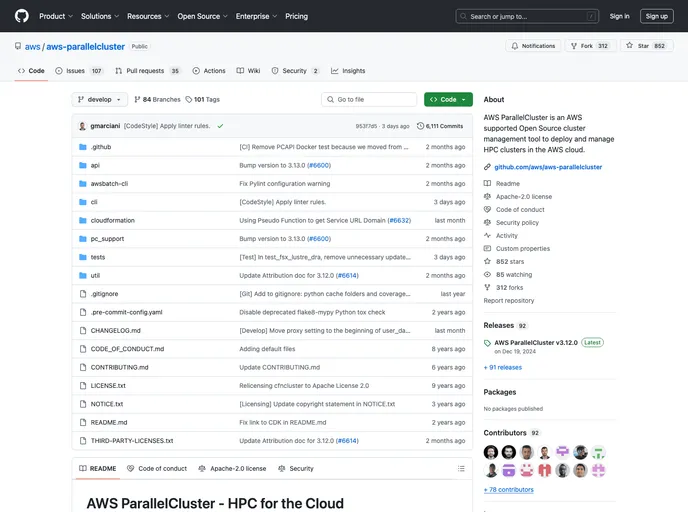This screenshot has height=512, width=688.
Task: Expand the Enterprise menu
Action: click(256, 16)
